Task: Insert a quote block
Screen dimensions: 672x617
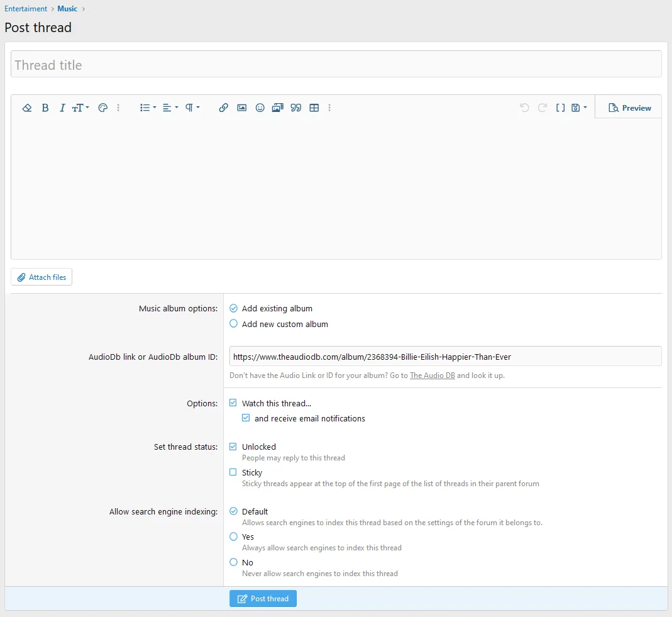Action: coord(296,108)
